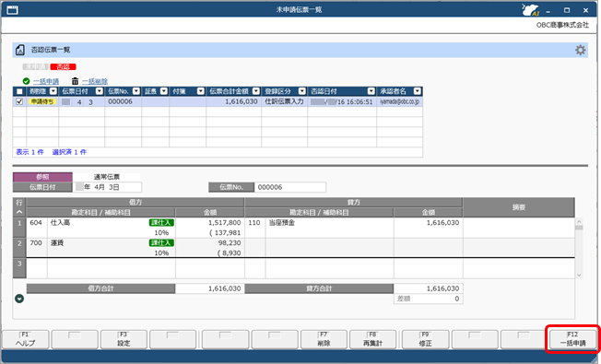The width and height of the screenshot is (601, 364).
Task: Open the gear settings icon
Action: [581, 50]
